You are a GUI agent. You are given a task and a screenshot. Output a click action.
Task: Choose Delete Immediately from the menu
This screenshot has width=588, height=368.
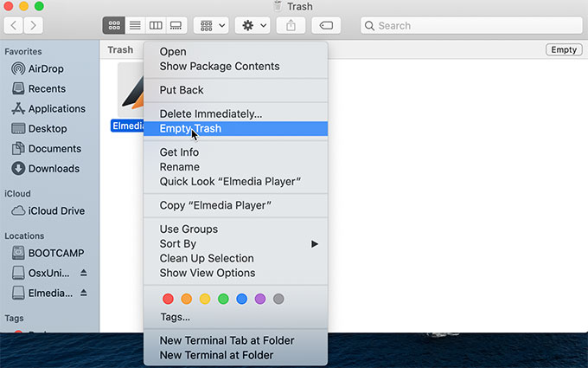[x=210, y=114]
